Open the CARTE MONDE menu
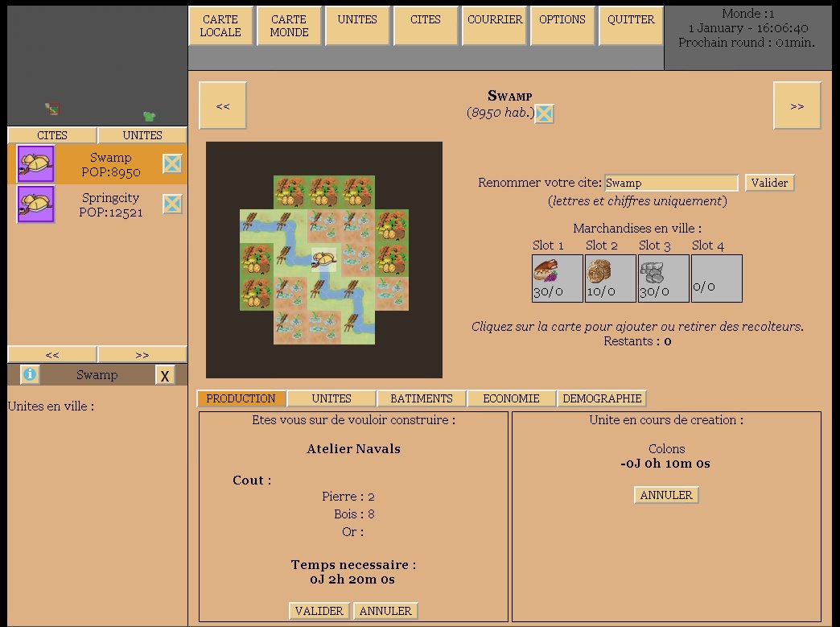Viewport: 840px width, 627px height. tap(289, 26)
